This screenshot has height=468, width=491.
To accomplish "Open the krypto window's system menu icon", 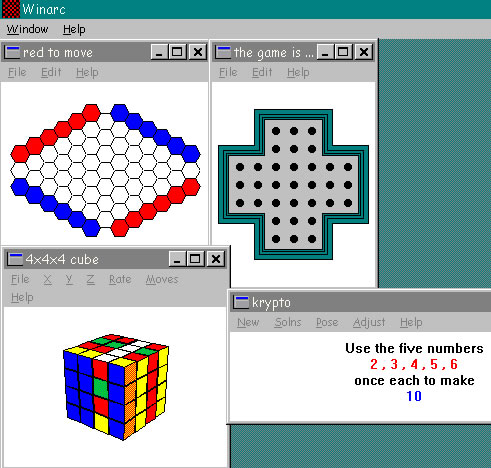I will 241,302.
